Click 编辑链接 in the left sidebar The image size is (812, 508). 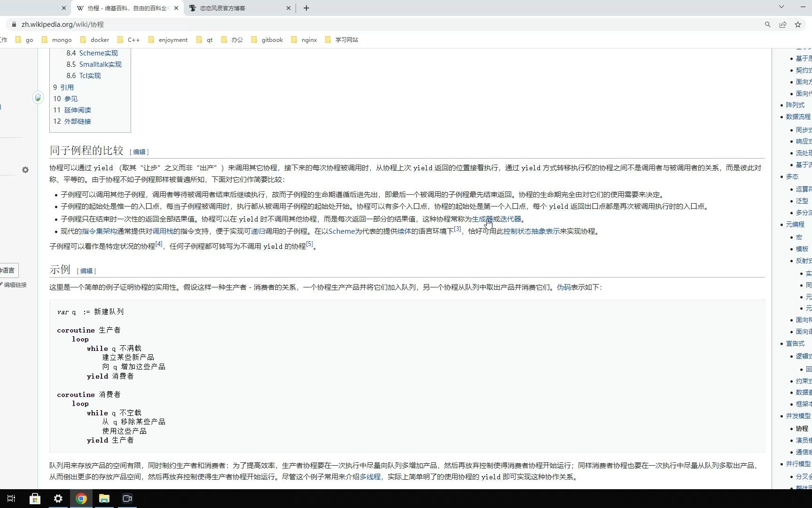(15, 285)
